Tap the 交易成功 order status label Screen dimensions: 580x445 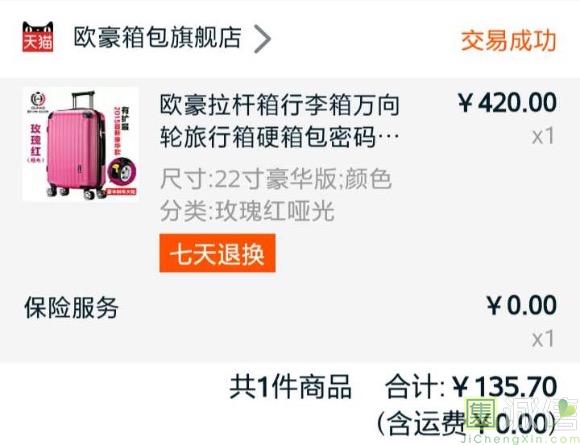click(x=509, y=40)
